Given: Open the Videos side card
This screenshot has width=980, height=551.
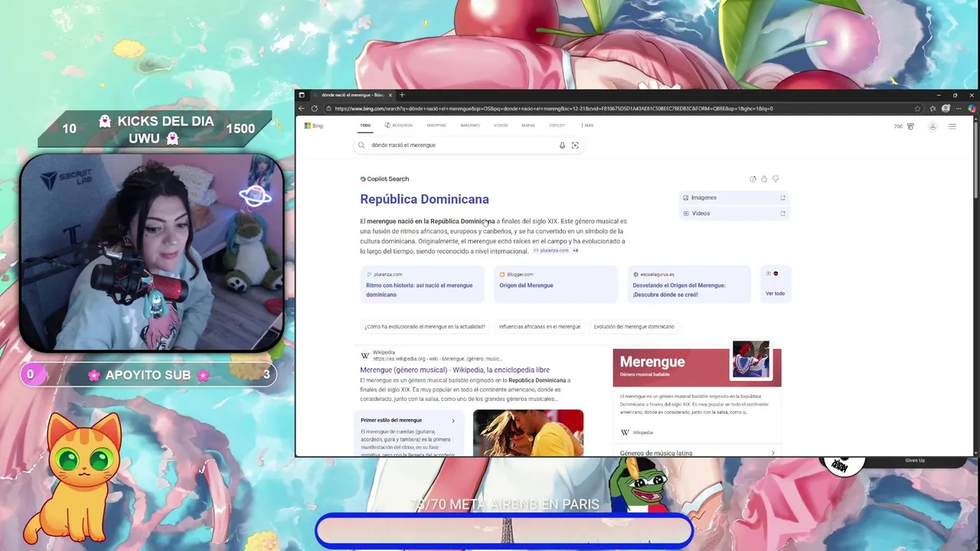Looking at the screenshot, I should 733,214.
